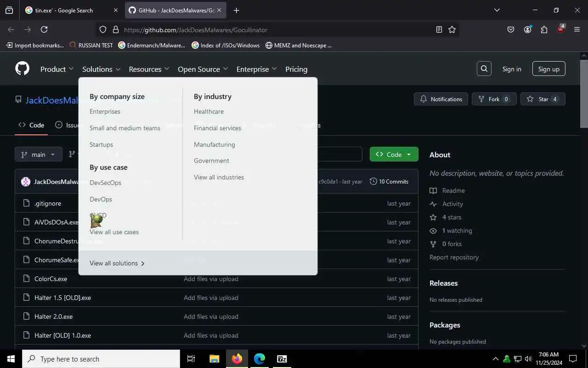Click Windows Start button

click(11, 359)
